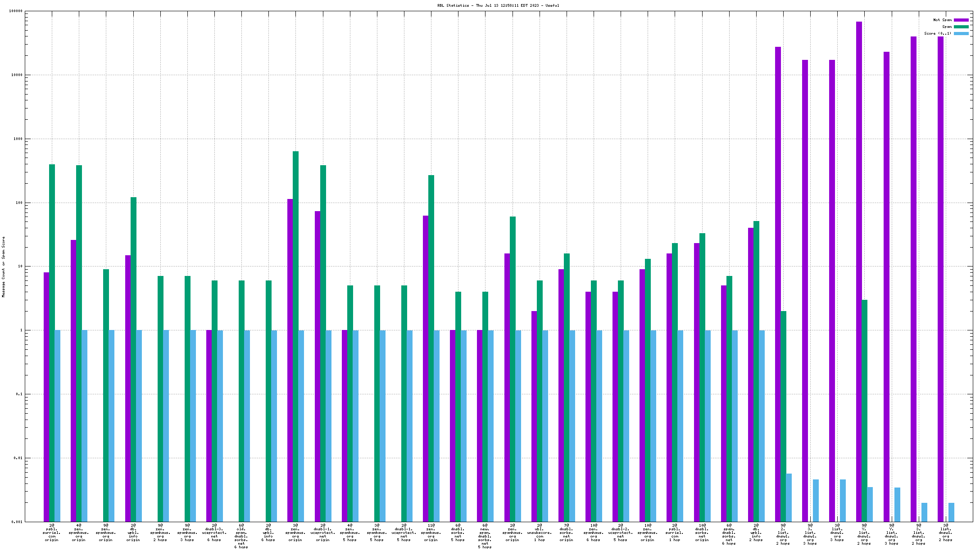Image resolution: width=980 pixels, height=551 pixels.
Task: Click the Message Count or Spam Score axis label
Action: tap(4, 267)
